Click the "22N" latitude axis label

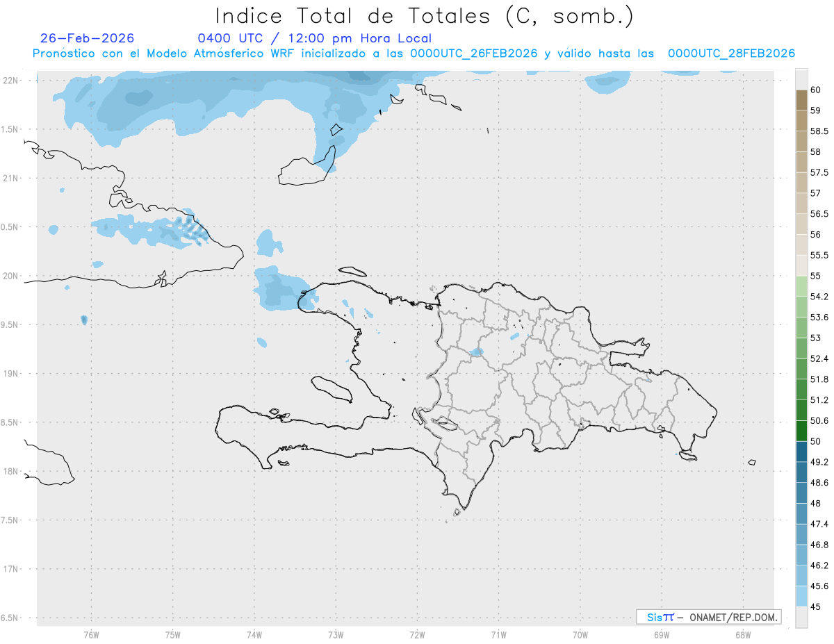10,80
